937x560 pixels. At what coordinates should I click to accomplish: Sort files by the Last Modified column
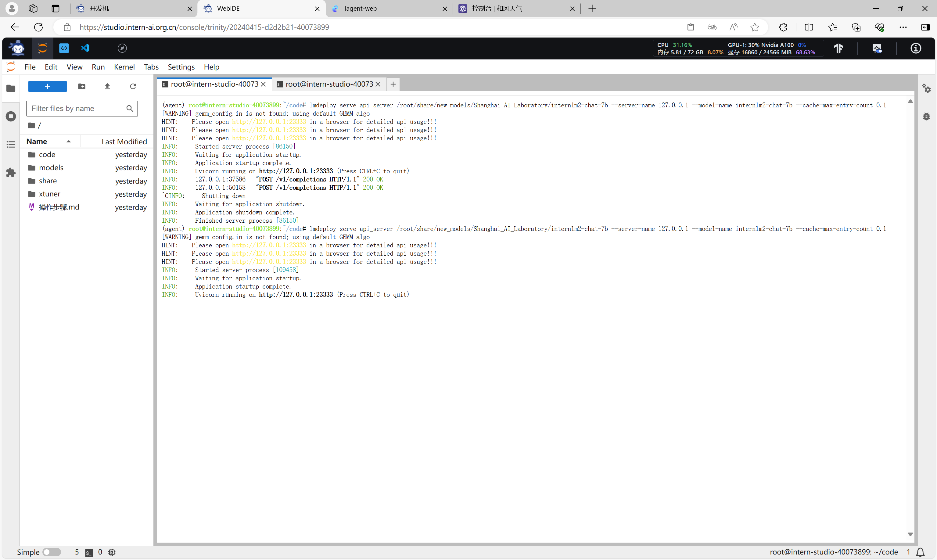pos(117,142)
